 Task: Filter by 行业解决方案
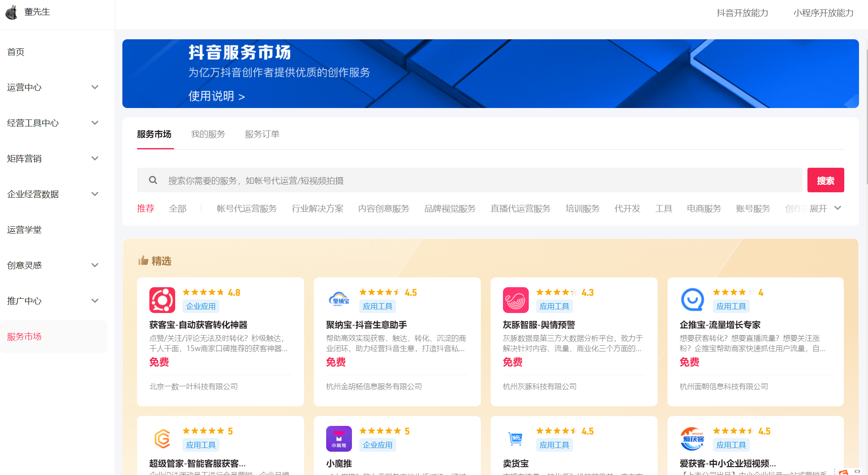point(318,208)
